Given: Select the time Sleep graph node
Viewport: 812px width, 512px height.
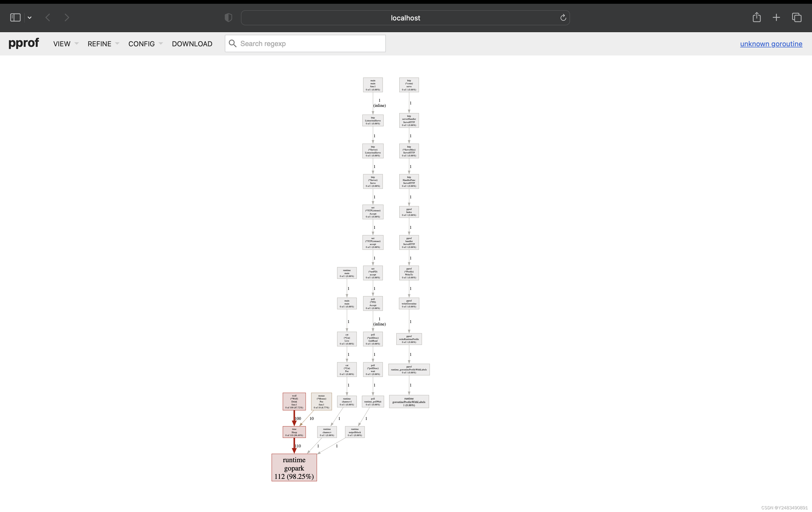Looking at the screenshot, I should click(x=294, y=432).
